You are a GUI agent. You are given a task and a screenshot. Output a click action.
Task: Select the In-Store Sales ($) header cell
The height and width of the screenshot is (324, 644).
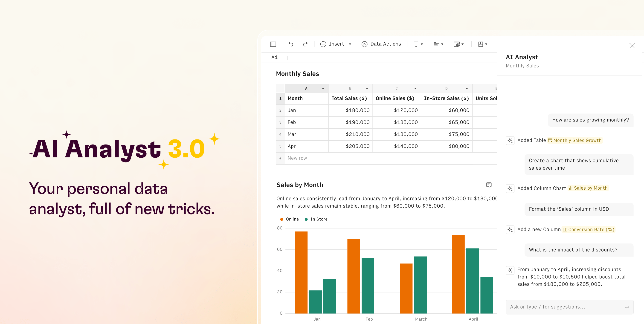pos(447,98)
